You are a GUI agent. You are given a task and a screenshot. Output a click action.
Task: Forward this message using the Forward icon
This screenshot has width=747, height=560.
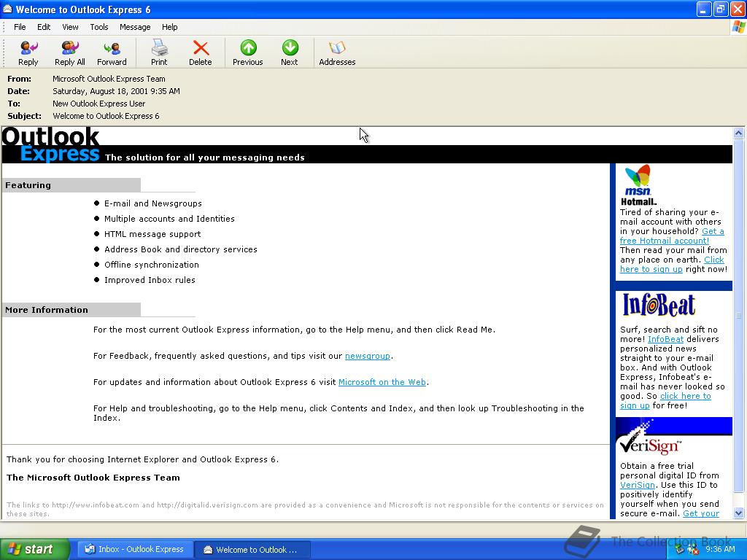tap(112, 47)
